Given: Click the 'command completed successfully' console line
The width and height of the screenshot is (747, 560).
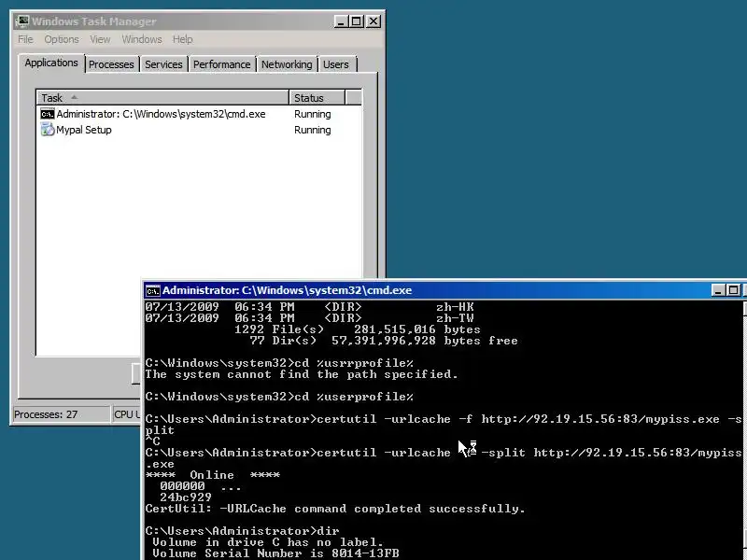Looking at the screenshot, I should (x=335, y=509).
